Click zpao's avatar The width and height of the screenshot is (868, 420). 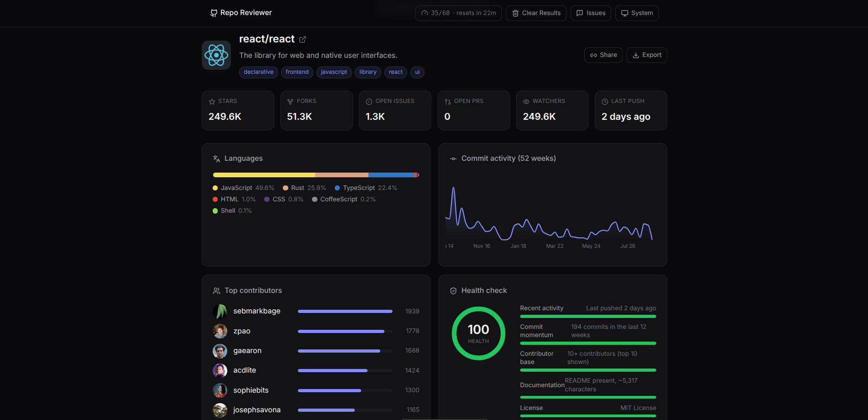coord(220,331)
